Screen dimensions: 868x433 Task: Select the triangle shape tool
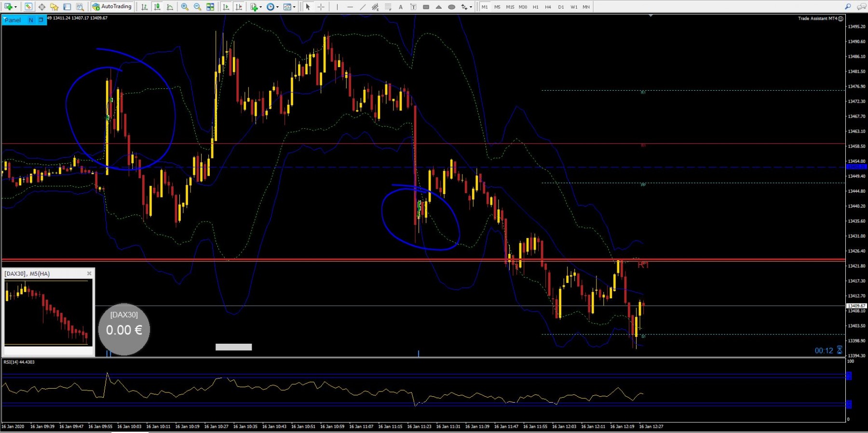(x=439, y=7)
